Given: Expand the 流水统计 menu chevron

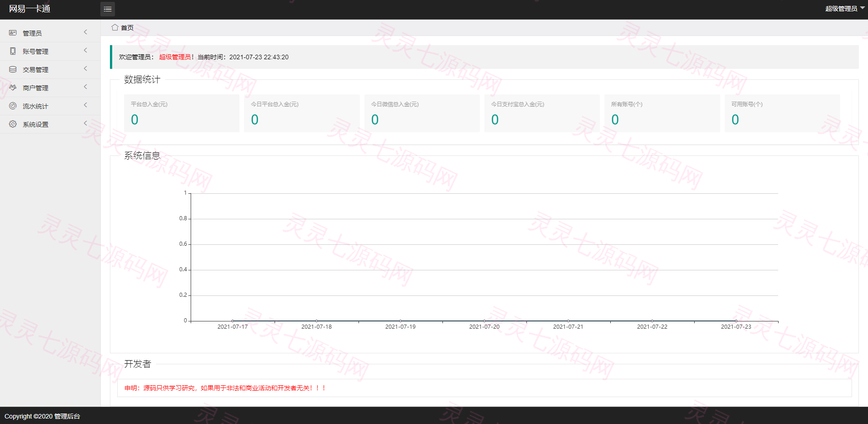Looking at the screenshot, I should point(85,105).
